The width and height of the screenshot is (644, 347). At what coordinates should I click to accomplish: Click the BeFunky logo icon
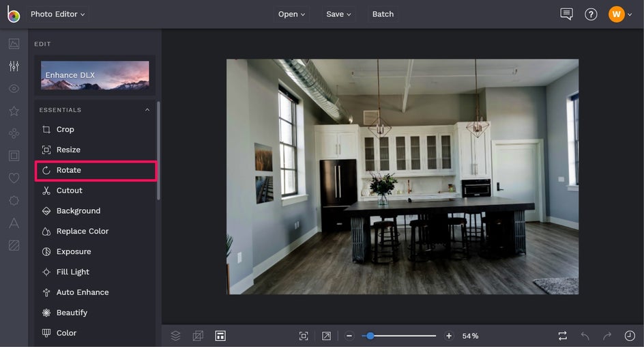pyautogui.click(x=13, y=14)
